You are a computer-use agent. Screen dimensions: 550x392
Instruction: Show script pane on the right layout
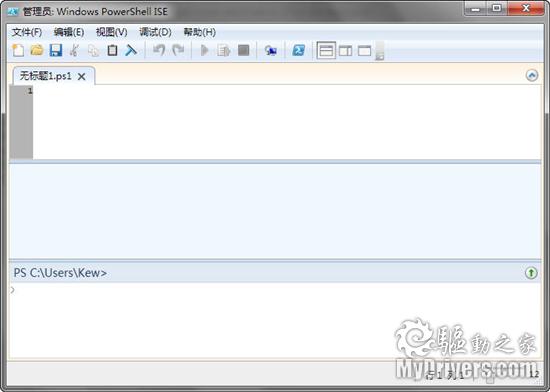pos(346,51)
